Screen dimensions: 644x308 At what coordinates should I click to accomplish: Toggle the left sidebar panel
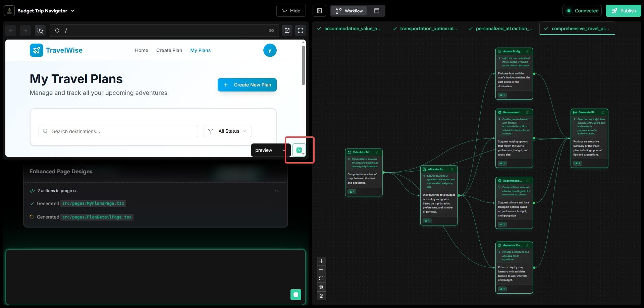click(319, 11)
